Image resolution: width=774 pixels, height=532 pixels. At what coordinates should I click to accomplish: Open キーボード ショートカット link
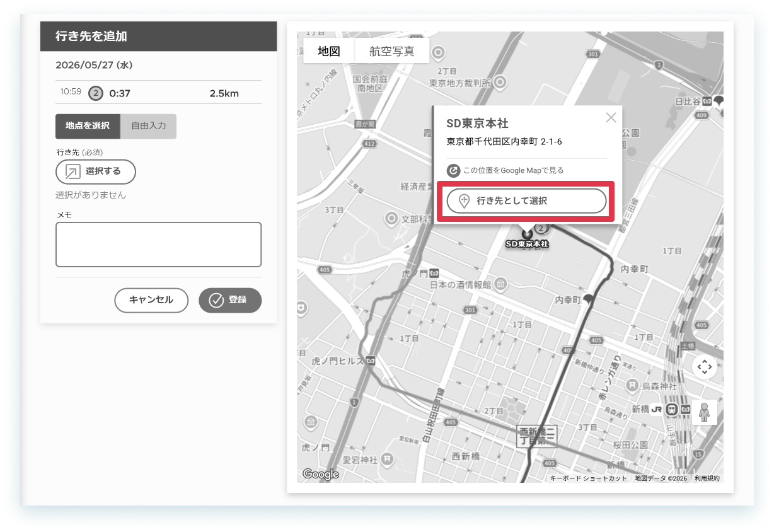point(589,478)
